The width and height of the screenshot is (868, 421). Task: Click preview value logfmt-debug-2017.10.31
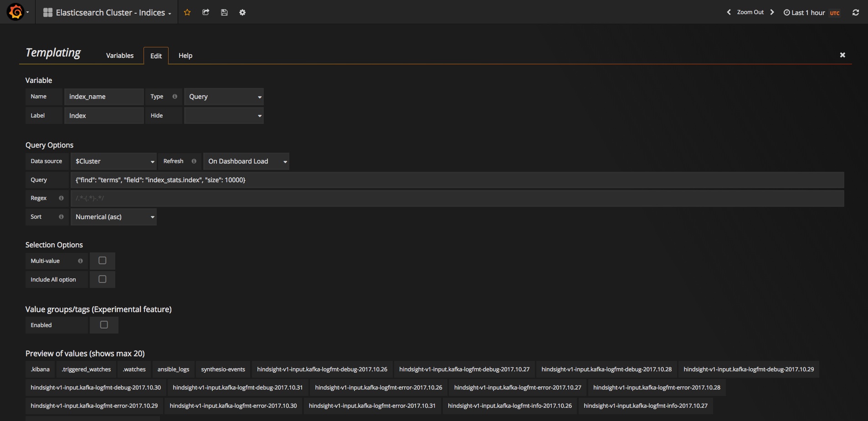click(x=238, y=388)
